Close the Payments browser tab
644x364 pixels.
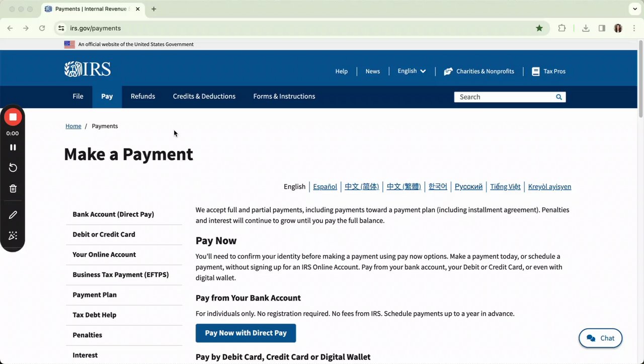[139, 9]
